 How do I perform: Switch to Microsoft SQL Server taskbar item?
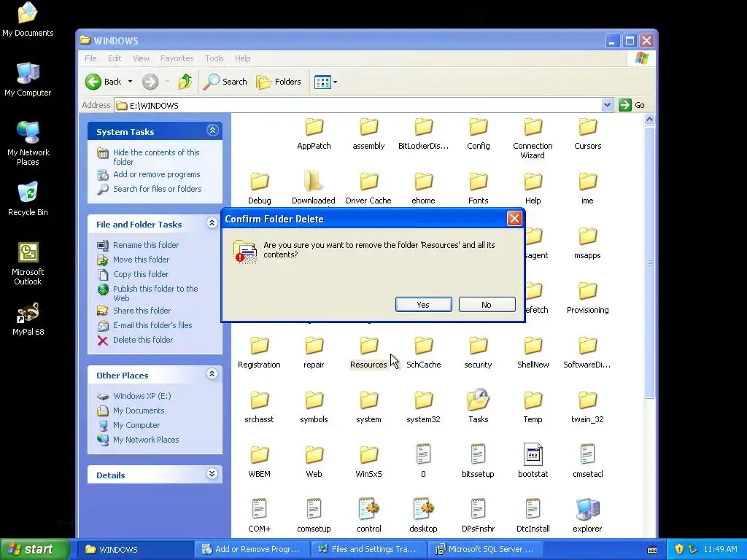(x=485, y=549)
